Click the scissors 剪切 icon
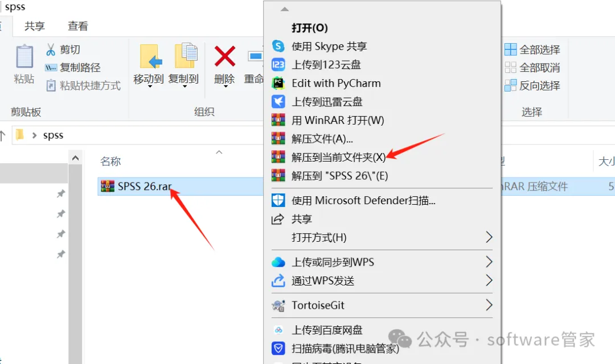The image size is (615, 364). coord(51,49)
